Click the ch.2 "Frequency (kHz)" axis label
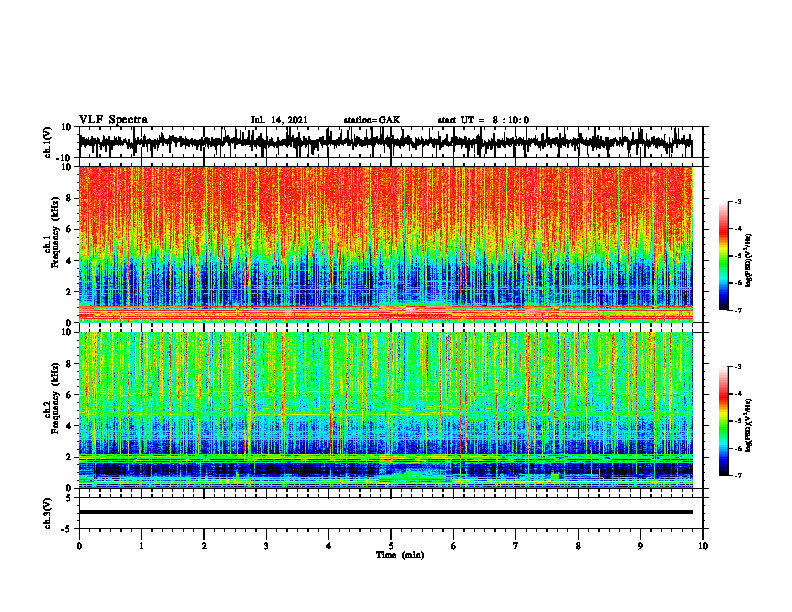This screenshot has width=792, height=612. [x=55, y=398]
